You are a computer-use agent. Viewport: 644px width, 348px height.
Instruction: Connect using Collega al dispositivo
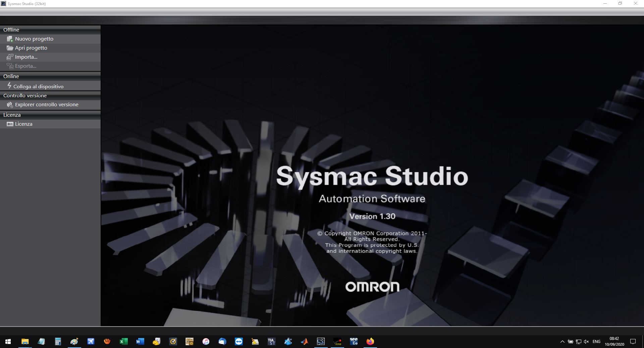(50, 86)
